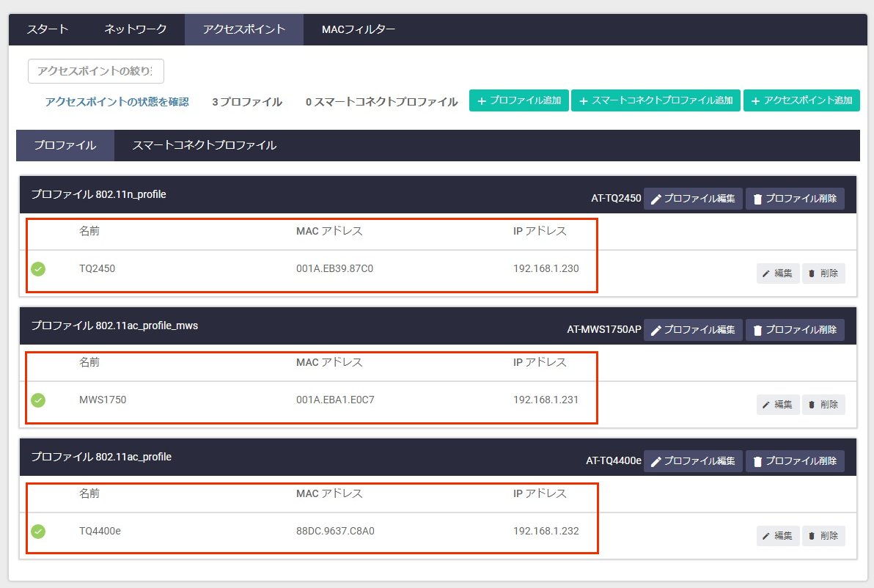The image size is (874, 588).
Task: Click the AT-TQ2450 model label
Action: coord(616,199)
